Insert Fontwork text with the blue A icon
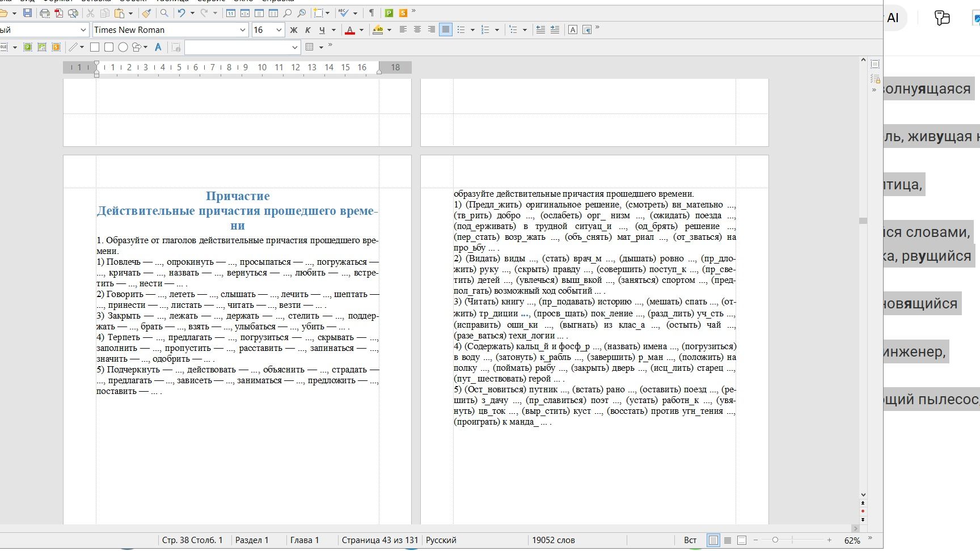The height and width of the screenshot is (551, 980). pos(158,47)
